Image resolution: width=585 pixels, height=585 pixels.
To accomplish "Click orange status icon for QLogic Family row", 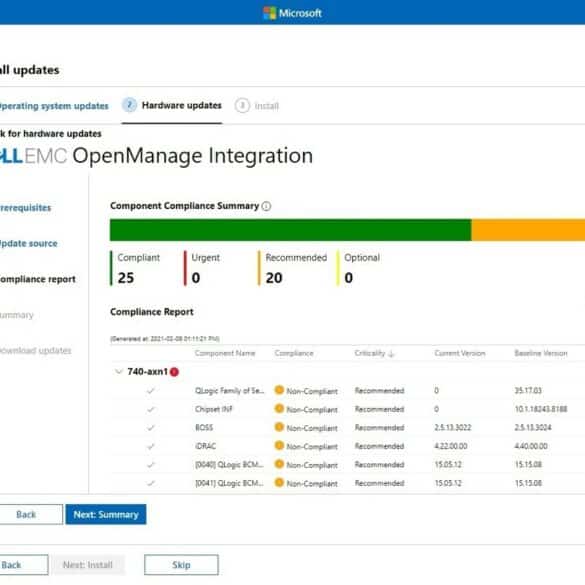I will [x=279, y=390].
